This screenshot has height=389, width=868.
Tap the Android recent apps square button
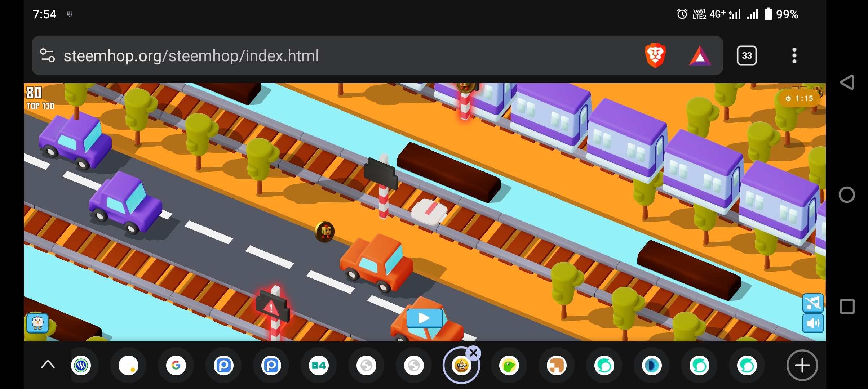[847, 307]
